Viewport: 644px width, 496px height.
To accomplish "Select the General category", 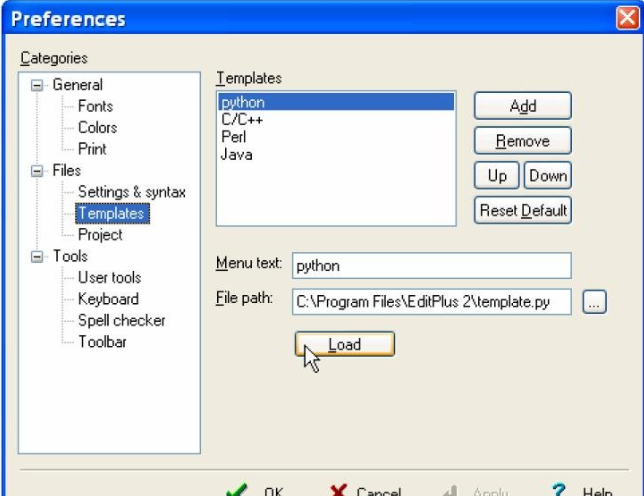I will 78,85.
